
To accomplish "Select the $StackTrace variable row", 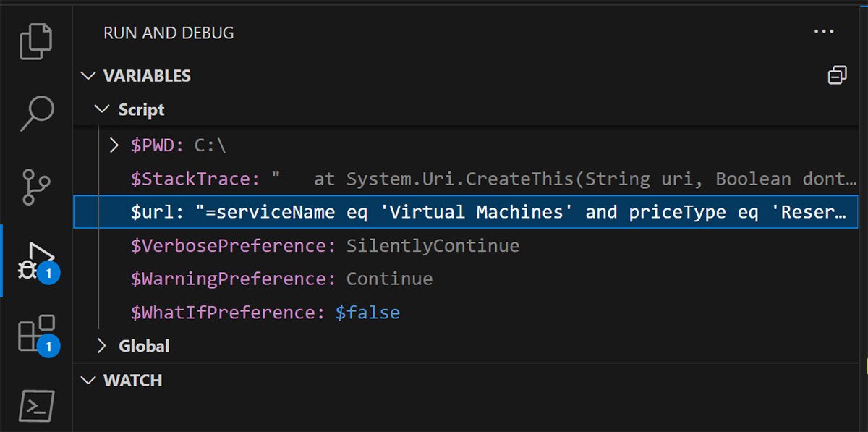I will (195, 179).
